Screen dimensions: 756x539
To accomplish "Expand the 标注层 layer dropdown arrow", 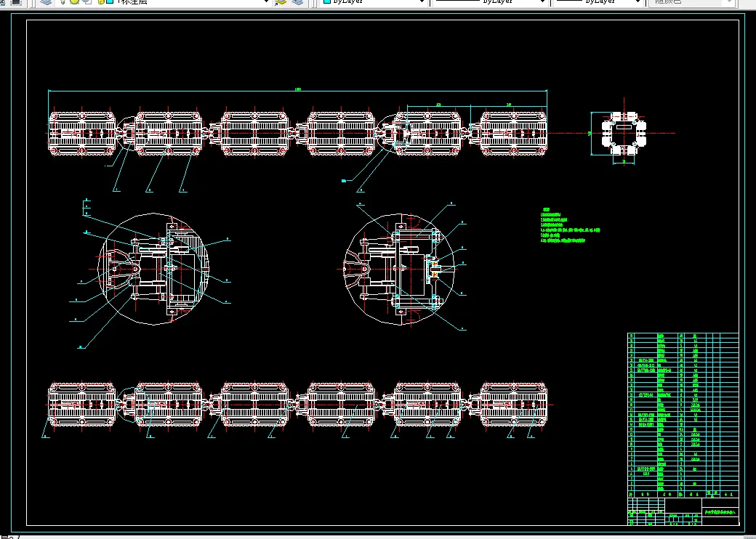I will click(x=265, y=2).
